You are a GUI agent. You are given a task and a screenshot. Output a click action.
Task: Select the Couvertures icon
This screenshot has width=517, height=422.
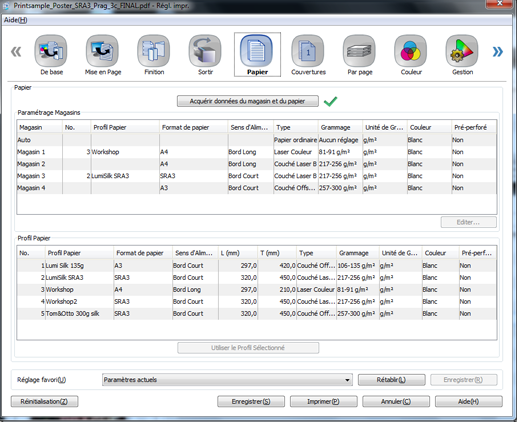pos(308,51)
